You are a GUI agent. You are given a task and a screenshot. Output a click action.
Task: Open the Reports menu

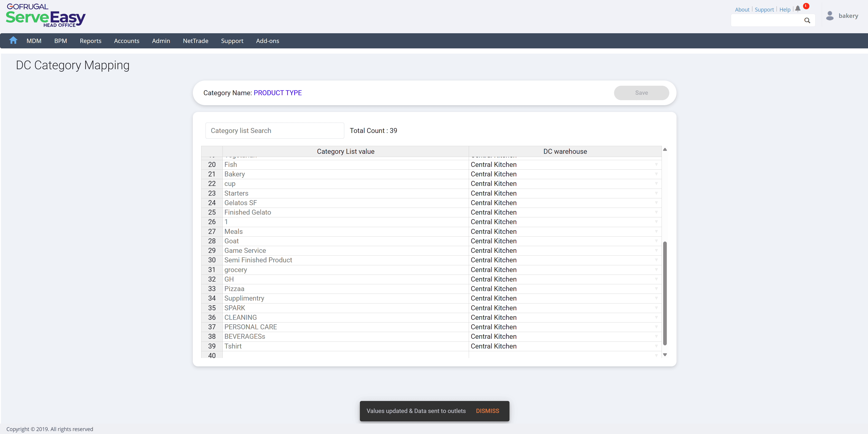(x=90, y=41)
